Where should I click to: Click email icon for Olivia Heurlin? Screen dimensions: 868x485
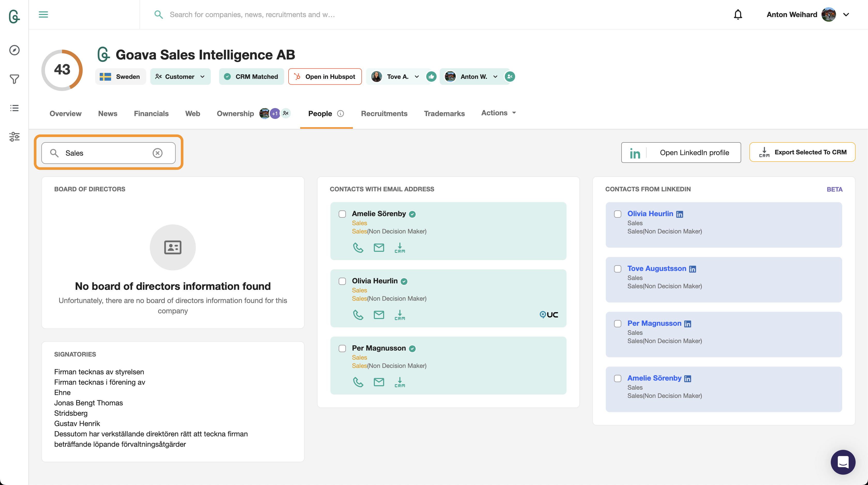(379, 315)
